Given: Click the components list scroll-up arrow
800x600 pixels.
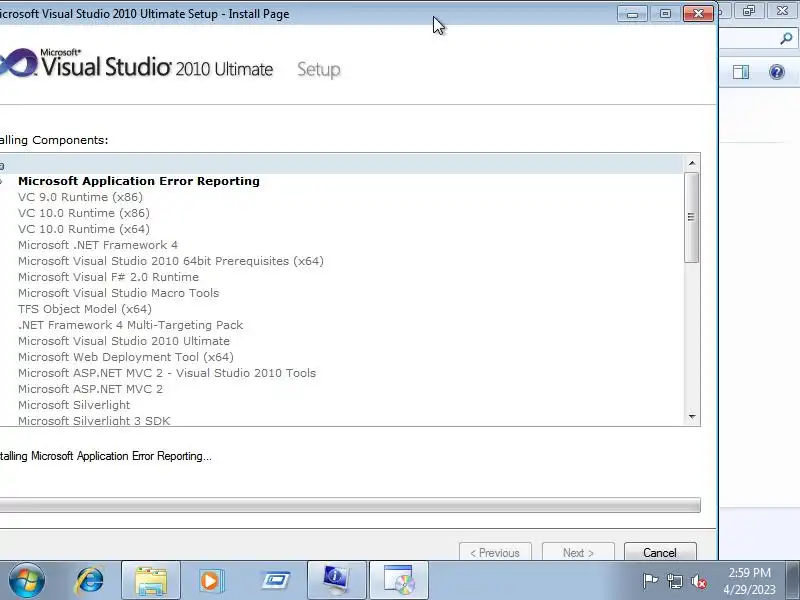Looking at the screenshot, I should [692, 163].
